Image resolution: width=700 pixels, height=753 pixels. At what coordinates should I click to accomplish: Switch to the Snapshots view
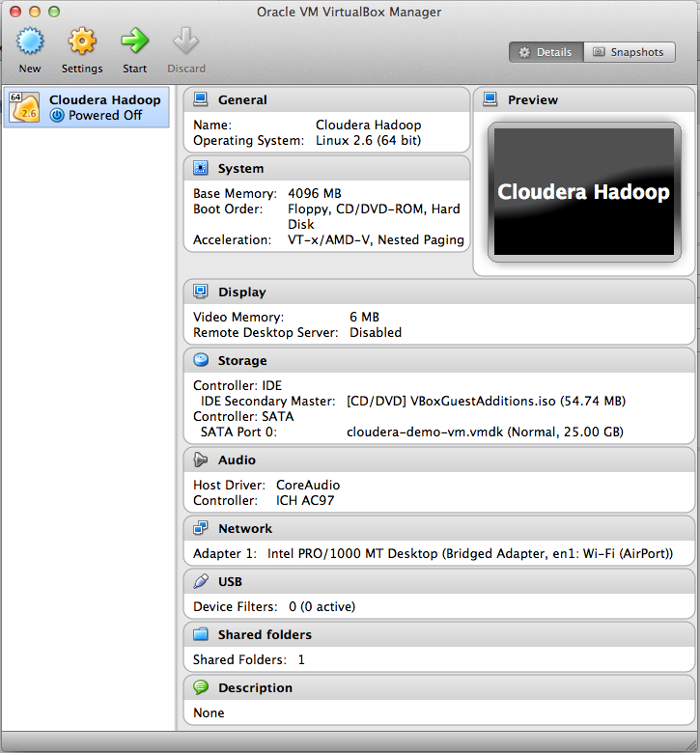point(630,52)
